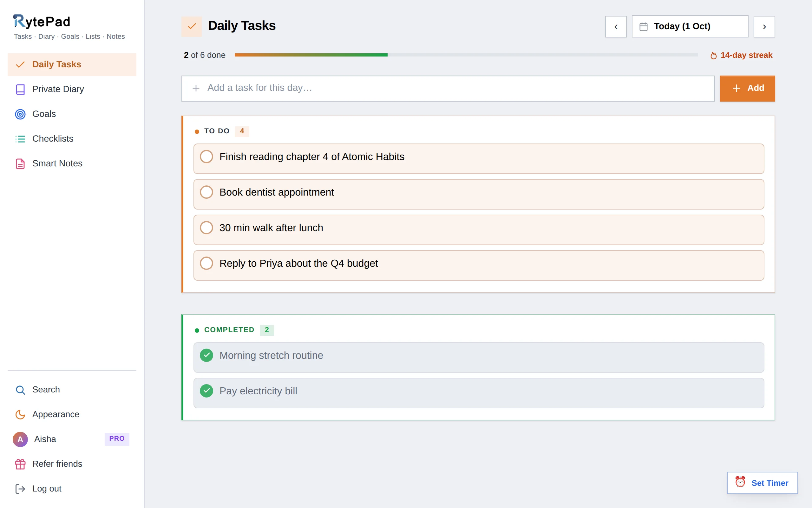Click the 'Add a task for this day' field
This screenshot has height=508, width=812.
tap(448, 88)
